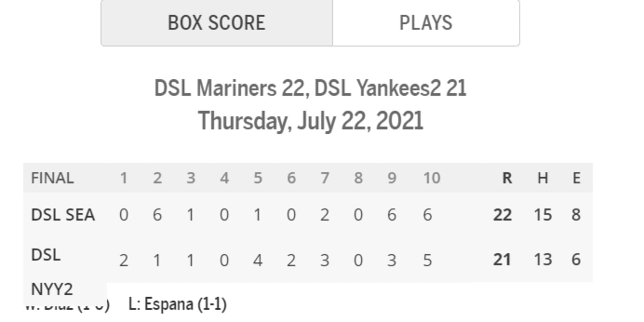
Task: Click the E column header
Action: point(576,178)
